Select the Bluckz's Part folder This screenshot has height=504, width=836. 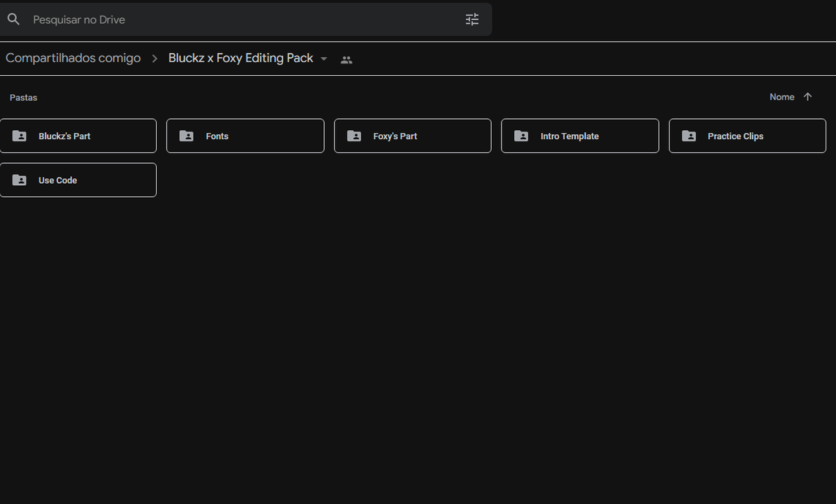[x=78, y=136]
